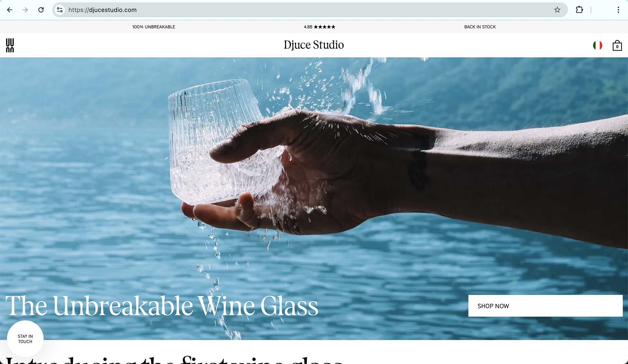This screenshot has width=628, height=364.
Task: View site information icon in address bar
Action: click(x=60, y=10)
